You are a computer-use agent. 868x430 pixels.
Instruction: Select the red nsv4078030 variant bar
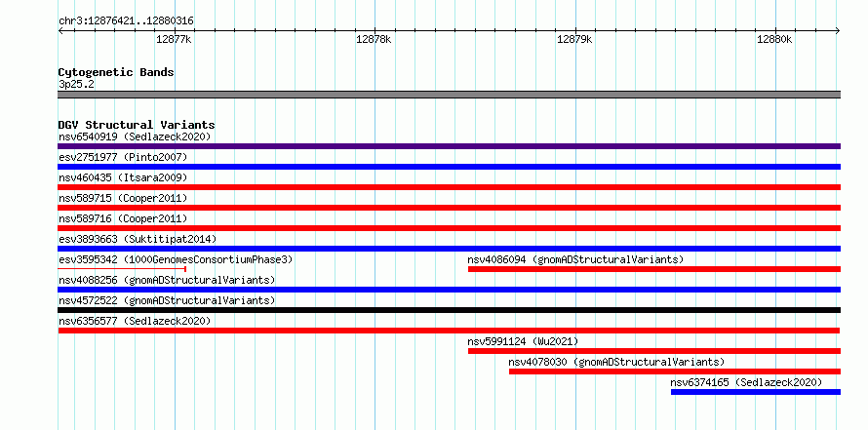[x=675, y=371]
